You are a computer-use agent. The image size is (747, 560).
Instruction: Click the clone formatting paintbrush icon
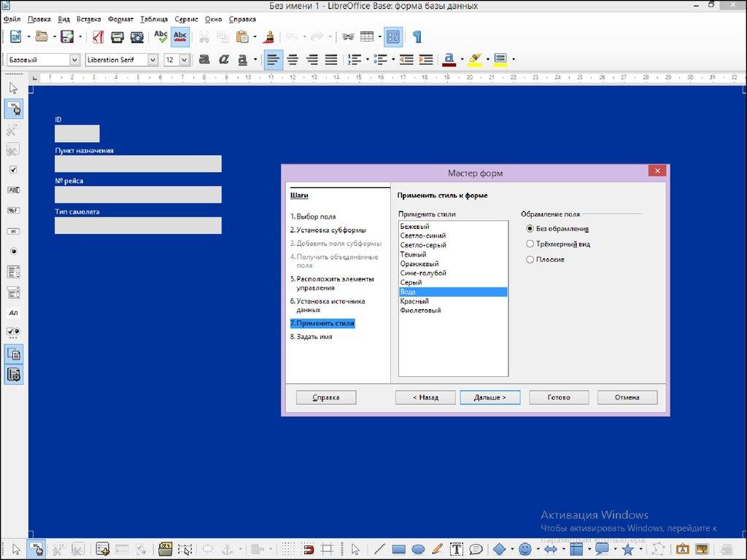(268, 36)
